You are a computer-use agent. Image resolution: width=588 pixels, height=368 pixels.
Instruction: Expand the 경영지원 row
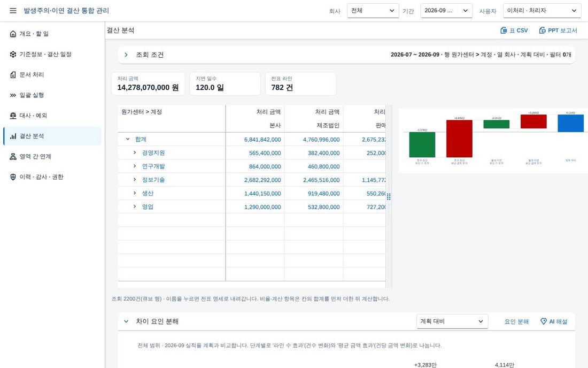tap(135, 152)
